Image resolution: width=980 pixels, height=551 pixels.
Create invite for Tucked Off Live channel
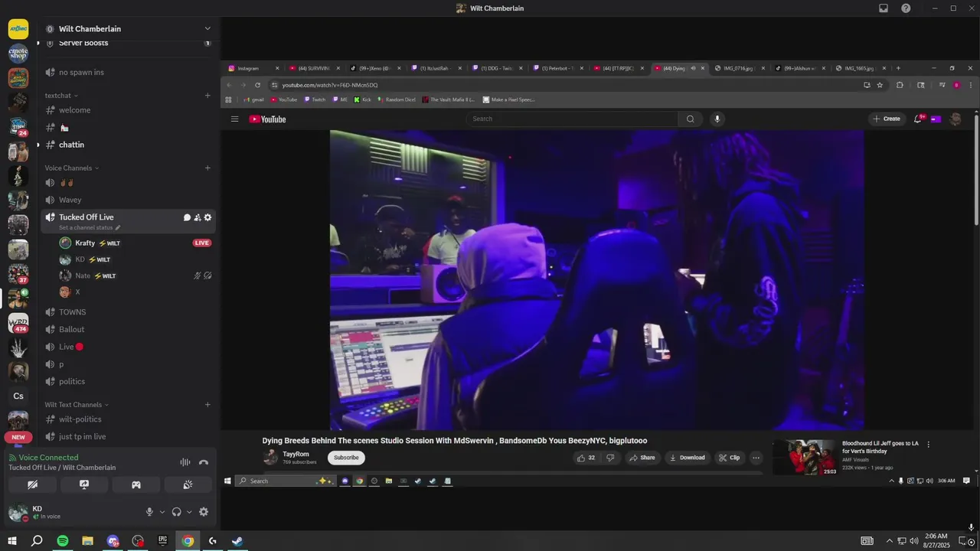pyautogui.click(x=198, y=217)
